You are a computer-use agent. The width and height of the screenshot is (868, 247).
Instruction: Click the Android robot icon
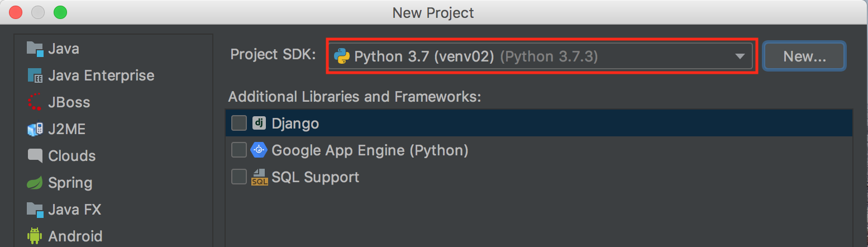point(35,236)
